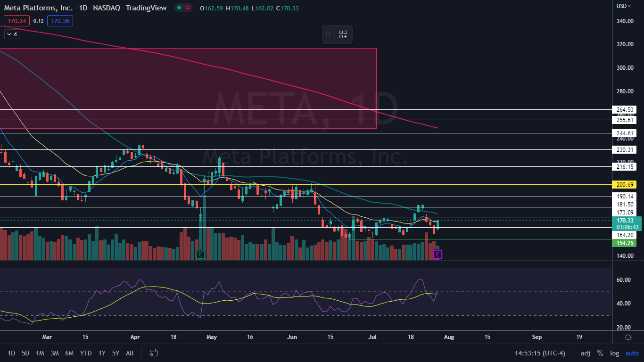Click the 244.61 horizontal line price label
Image resolution: width=644 pixels, height=362 pixels.
pos(624,133)
